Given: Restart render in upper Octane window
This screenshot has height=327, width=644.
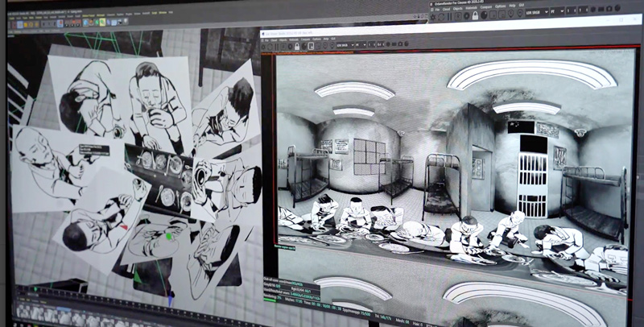Looking at the screenshot, I should click(x=441, y=17).
